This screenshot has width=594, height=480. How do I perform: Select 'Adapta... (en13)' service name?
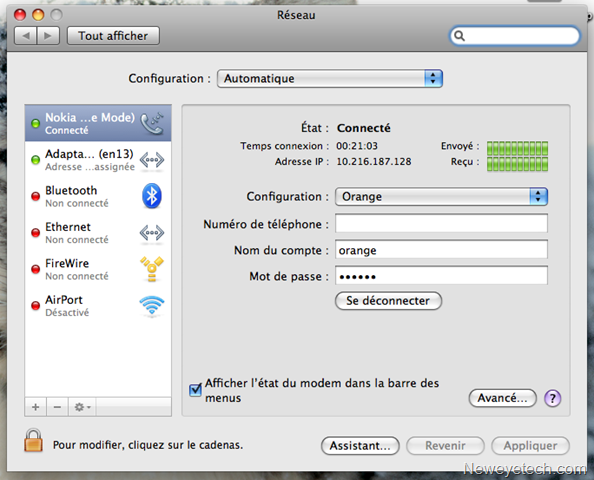[x=89, y=154]
